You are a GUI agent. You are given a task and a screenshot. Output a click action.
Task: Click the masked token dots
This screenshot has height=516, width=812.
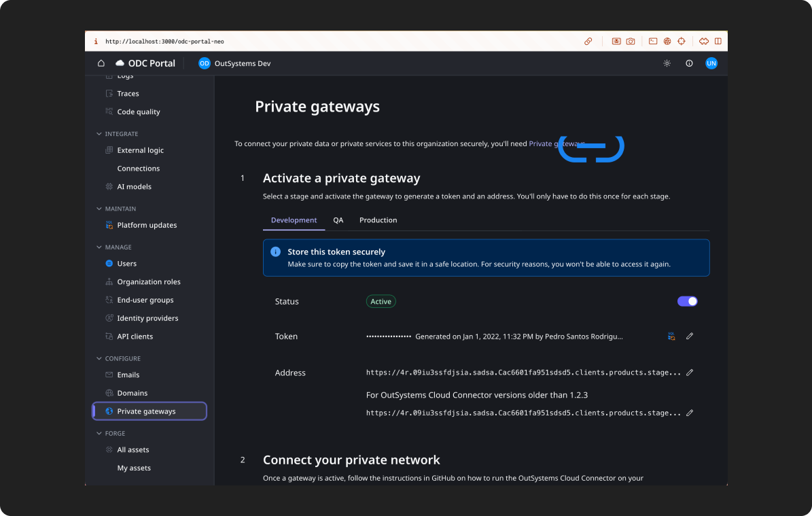click(x=389, y=337)
